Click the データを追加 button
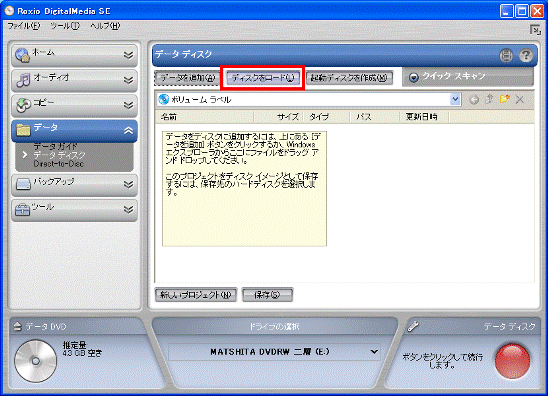This screenshot has height=396, width=548. pyautogui.click(x=187, y=78)
